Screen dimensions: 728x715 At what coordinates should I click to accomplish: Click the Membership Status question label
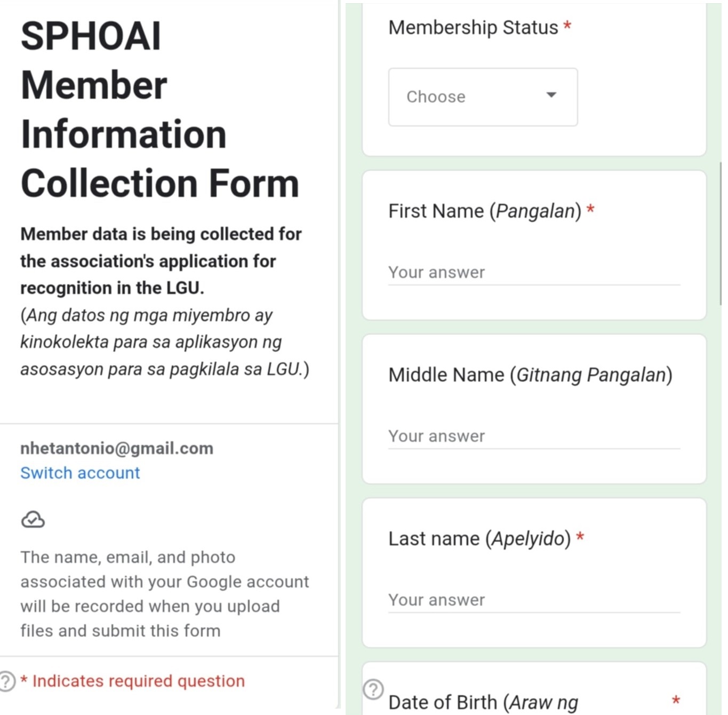click(473, 27)
